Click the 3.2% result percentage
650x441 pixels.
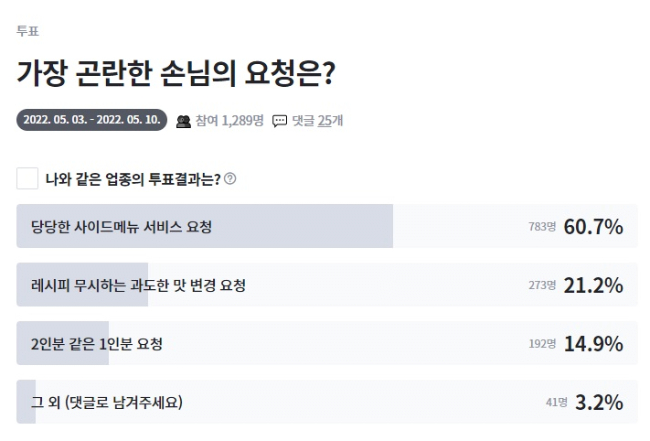(599, 403)
